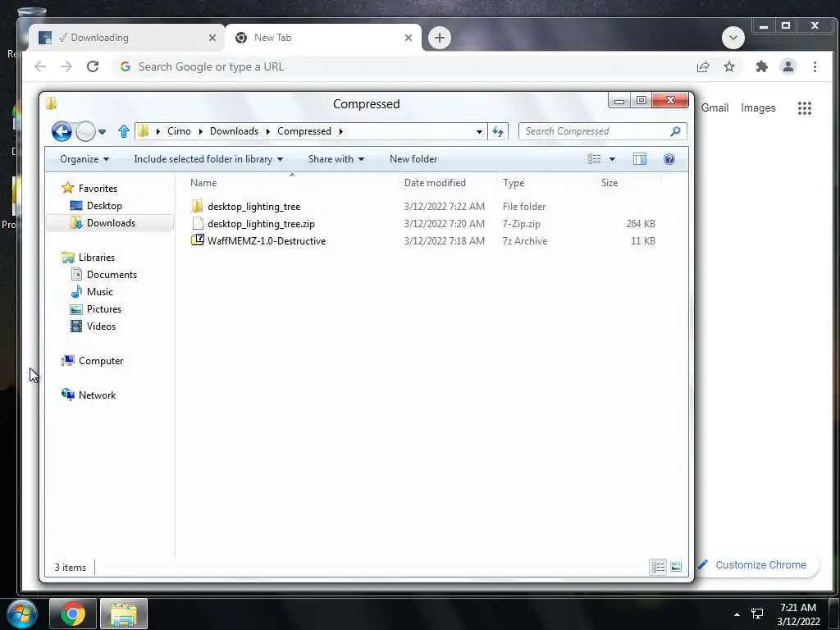The width and height of the screenshot is (840, 630).
Task: Open Chrome's three-dot menu
Action: tap(815, 67)
